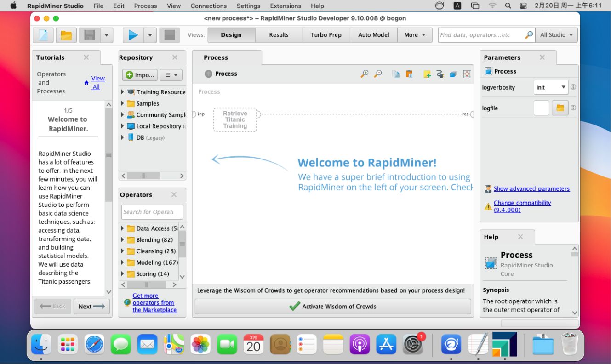Screen dimensions: 611x364
Task: Add a note using the yellow sticky icon
Action: click(x=427, y=74)
